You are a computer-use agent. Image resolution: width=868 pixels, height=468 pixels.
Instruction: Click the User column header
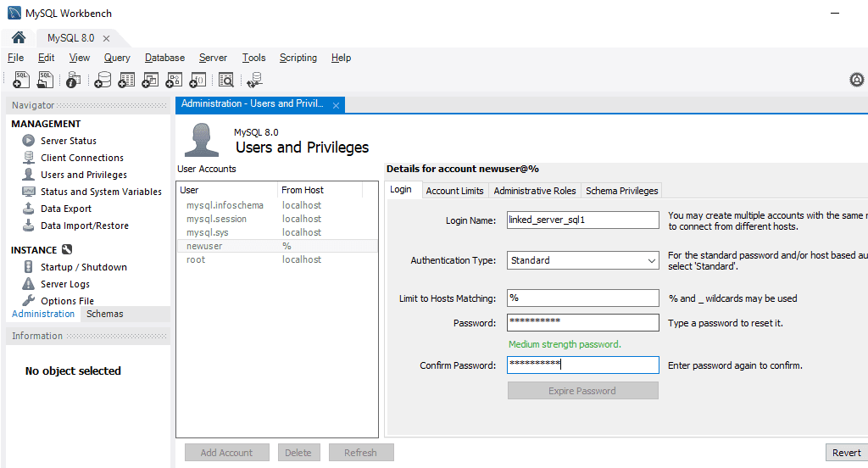(x=227, y=190)
